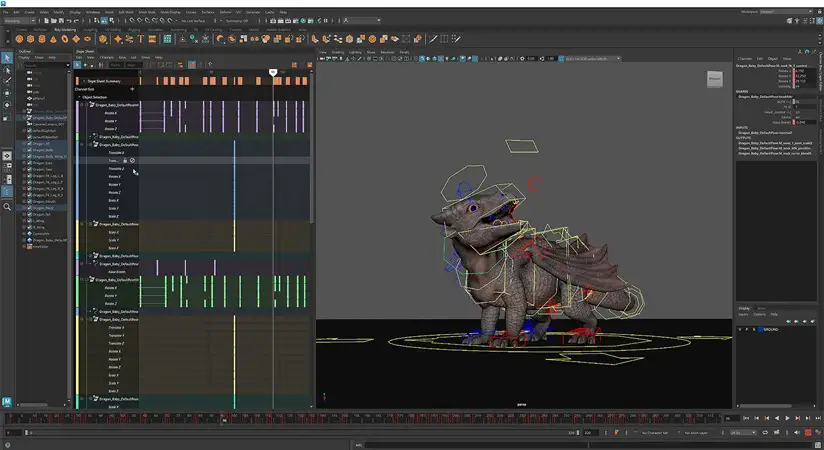Image resolution: width=824 pixels, height=450 pixels.
Task: Add a channel set with the plus icon
Action: (x=132, y=89)
